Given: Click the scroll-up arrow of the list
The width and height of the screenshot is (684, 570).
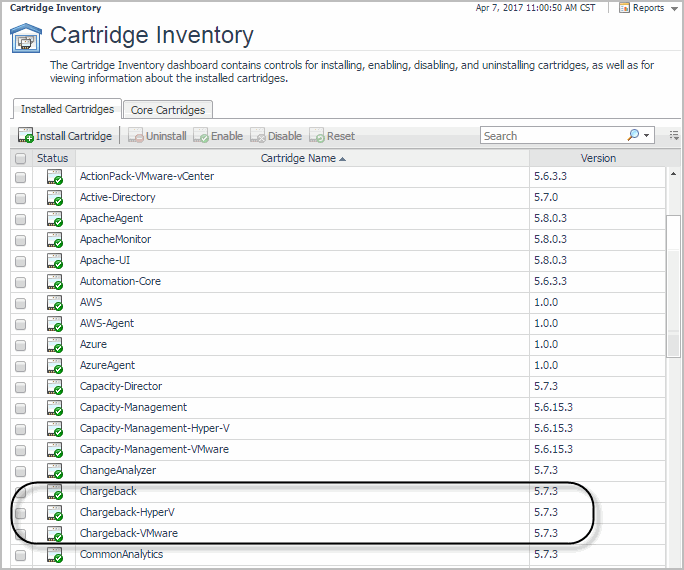Looking at the screenshot, I should coord(673,174).
